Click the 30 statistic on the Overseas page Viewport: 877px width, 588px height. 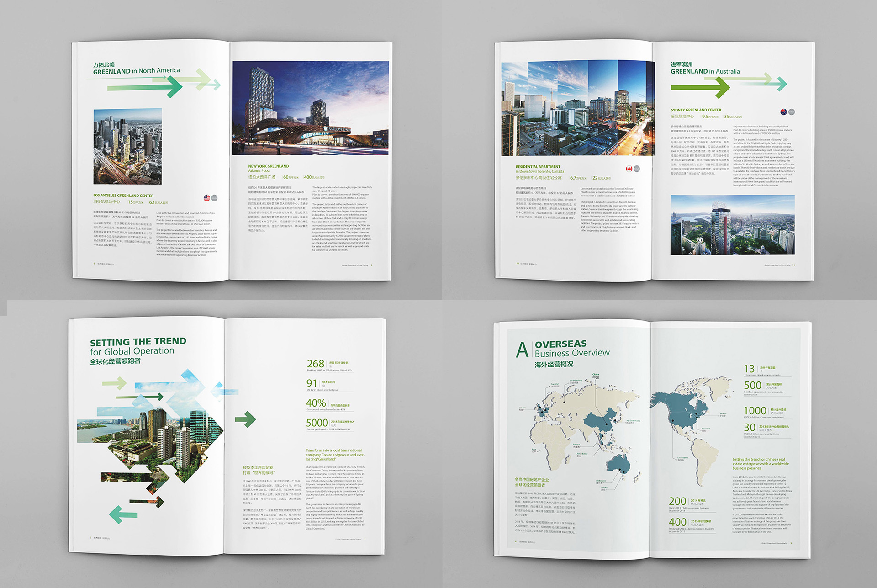pyautogui.click(x=750, y=428)
